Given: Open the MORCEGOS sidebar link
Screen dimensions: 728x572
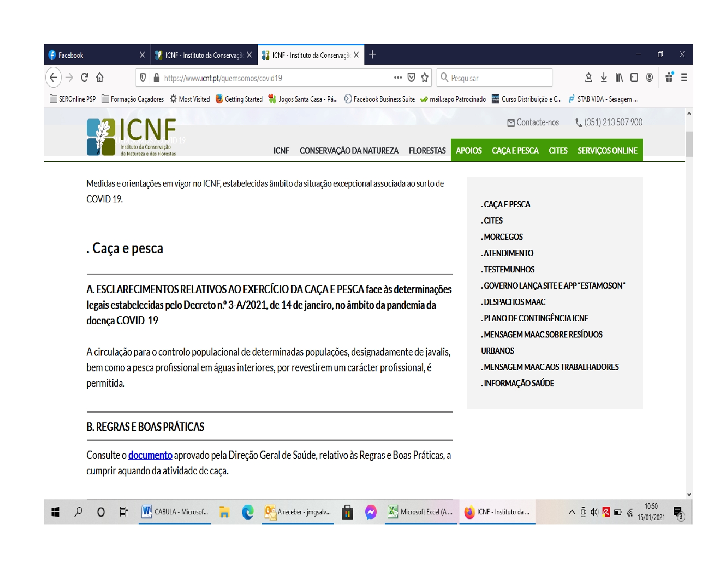Looking at the screenshot, I should [x=503, y=237].
